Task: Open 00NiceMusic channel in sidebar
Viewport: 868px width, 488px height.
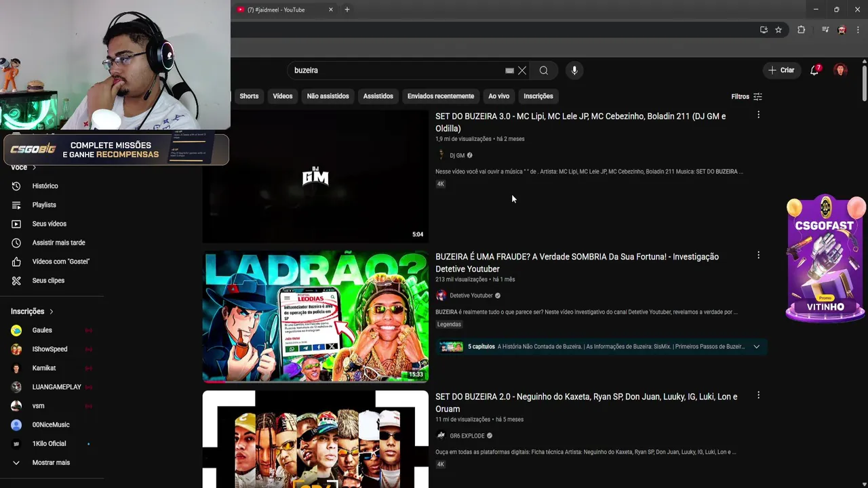Action: pos(50,425)
